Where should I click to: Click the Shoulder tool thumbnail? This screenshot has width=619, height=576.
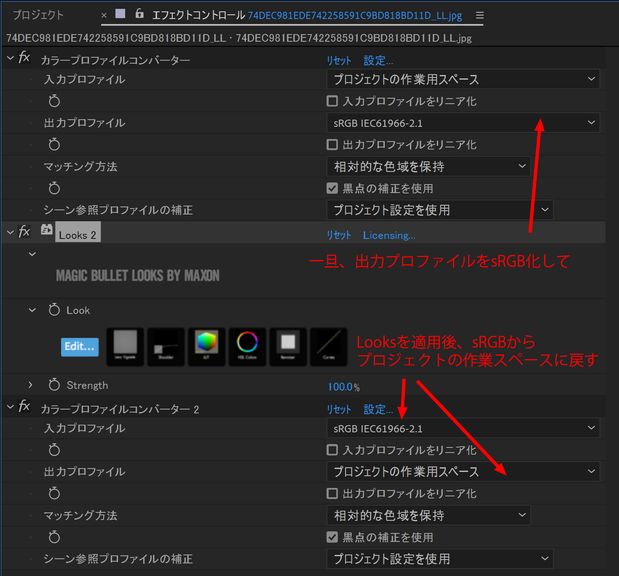coord(166,347)
